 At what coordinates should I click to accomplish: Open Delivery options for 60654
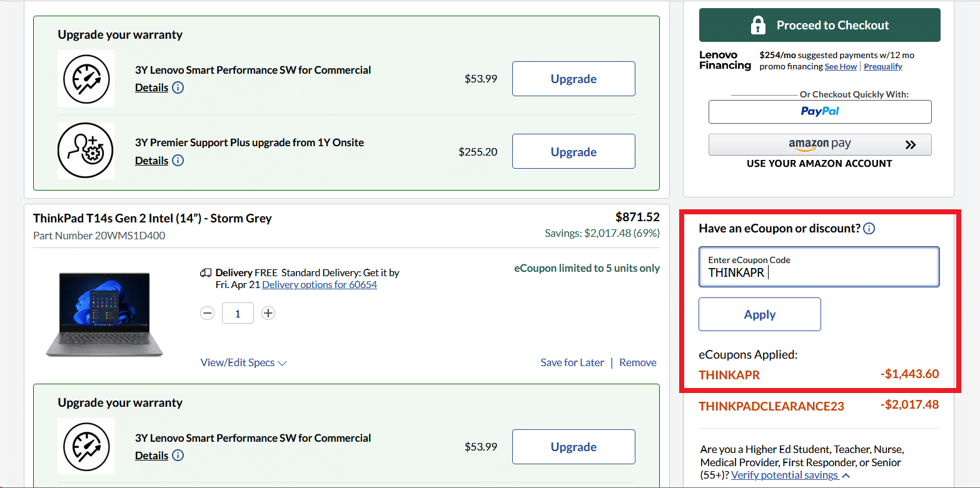(x=320, y=284)
